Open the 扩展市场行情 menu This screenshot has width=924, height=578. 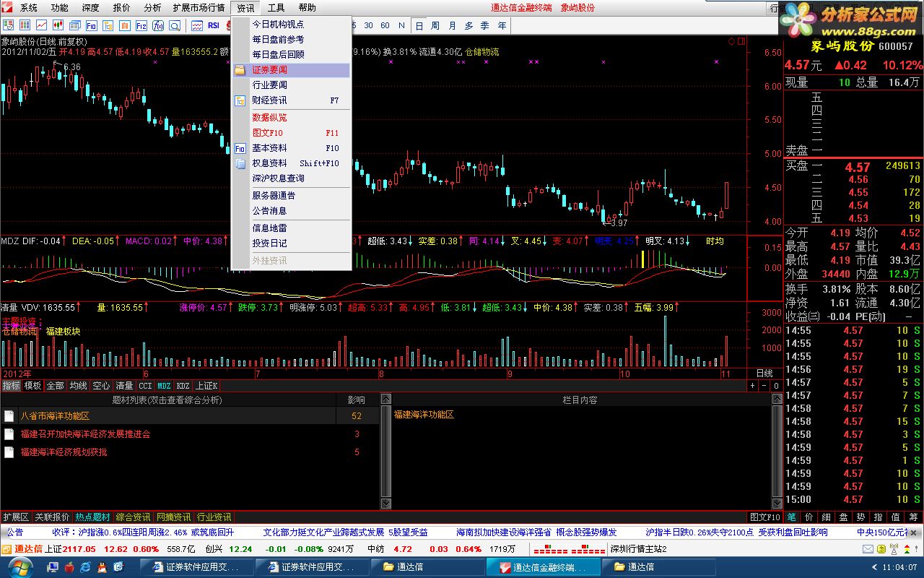(x=199, y=8)
